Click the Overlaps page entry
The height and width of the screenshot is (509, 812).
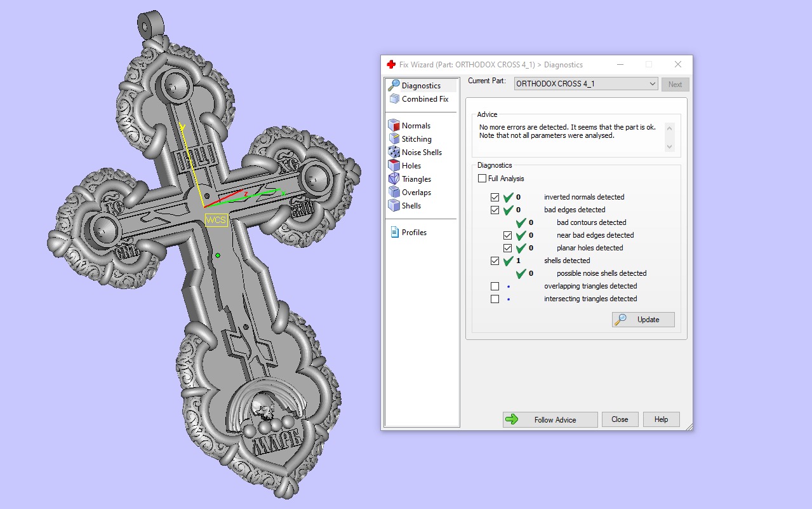416,193
